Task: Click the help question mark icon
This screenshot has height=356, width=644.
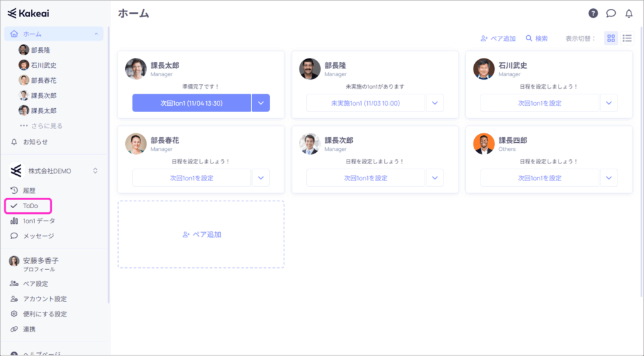Action: coord(593,13)
